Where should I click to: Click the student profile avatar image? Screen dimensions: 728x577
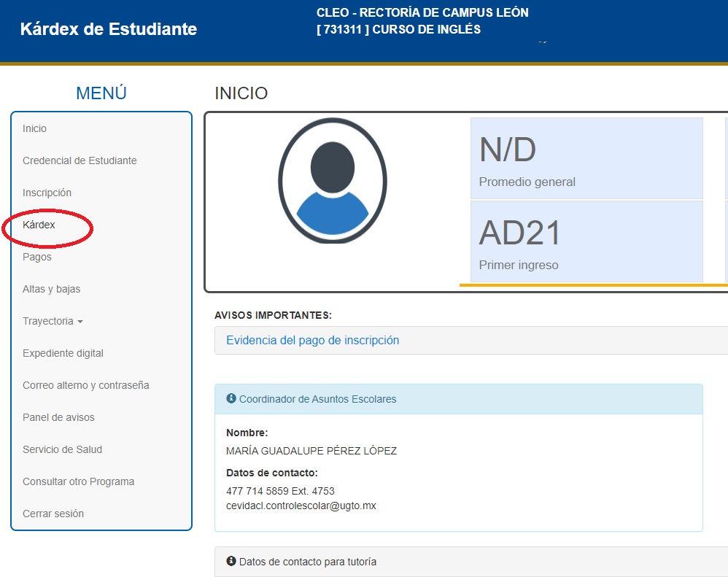333,181
